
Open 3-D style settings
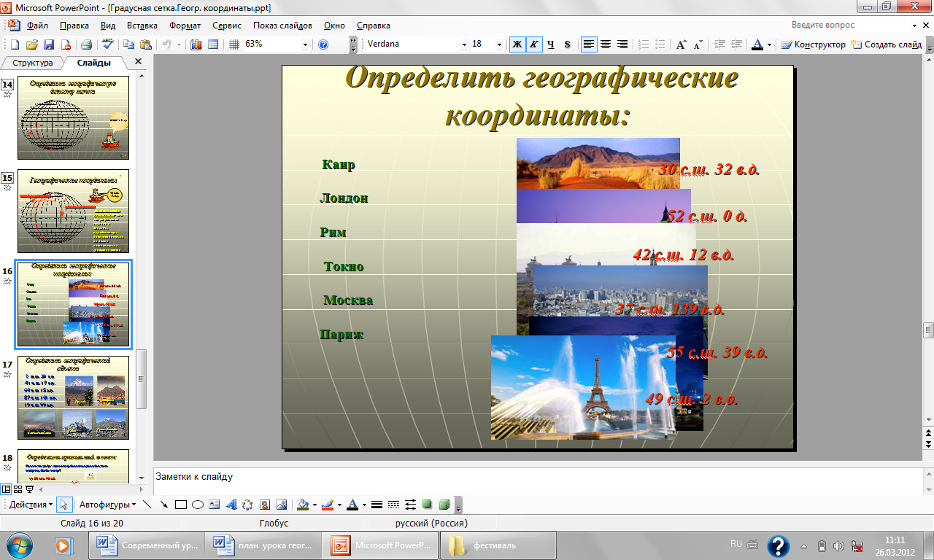pos(444,505)
